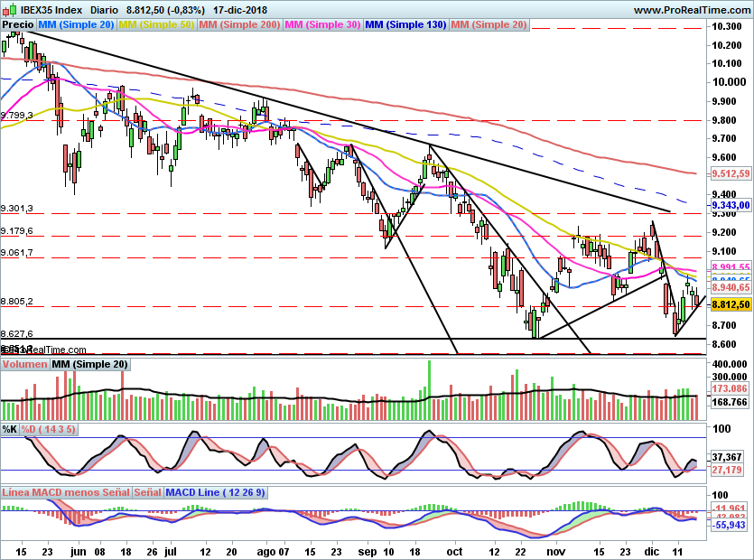754x560 pixels.
Task: Open MACD Line ( 12 26 9) label
Action: click(x=215, y=492)
